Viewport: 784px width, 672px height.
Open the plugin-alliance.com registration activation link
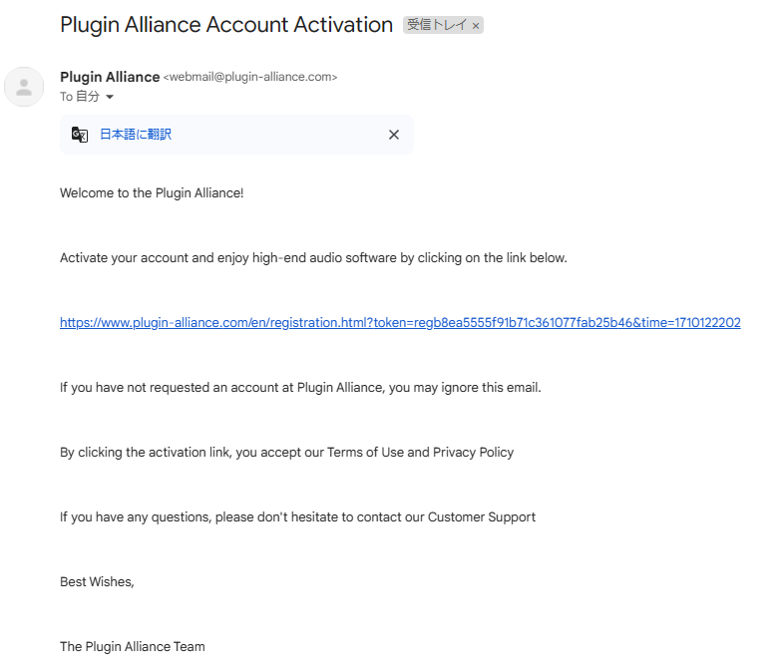400,323
